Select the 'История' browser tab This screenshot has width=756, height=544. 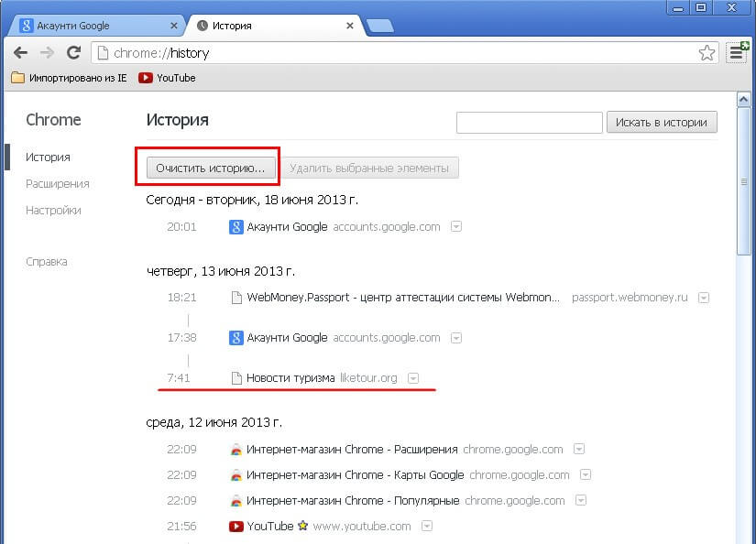pos(275,26)
